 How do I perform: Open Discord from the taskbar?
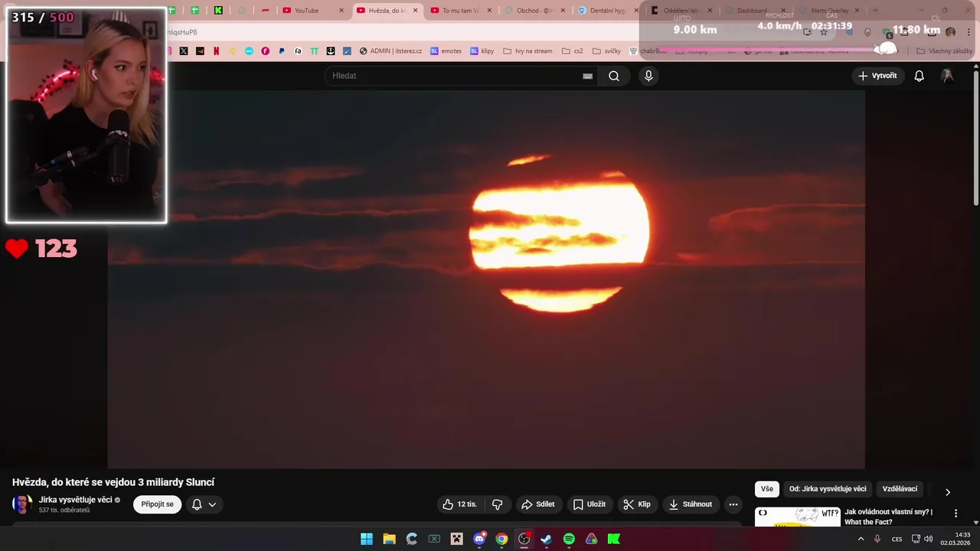click(x=479, y=539)
